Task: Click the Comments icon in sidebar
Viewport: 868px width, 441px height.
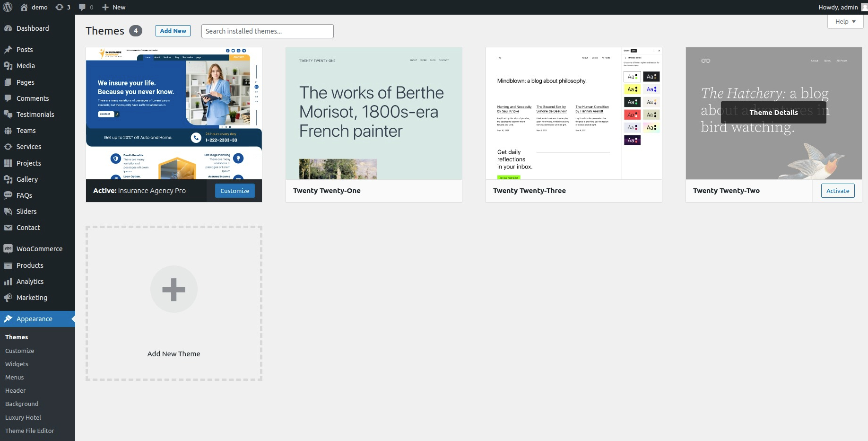Action: tap(8, 98)
